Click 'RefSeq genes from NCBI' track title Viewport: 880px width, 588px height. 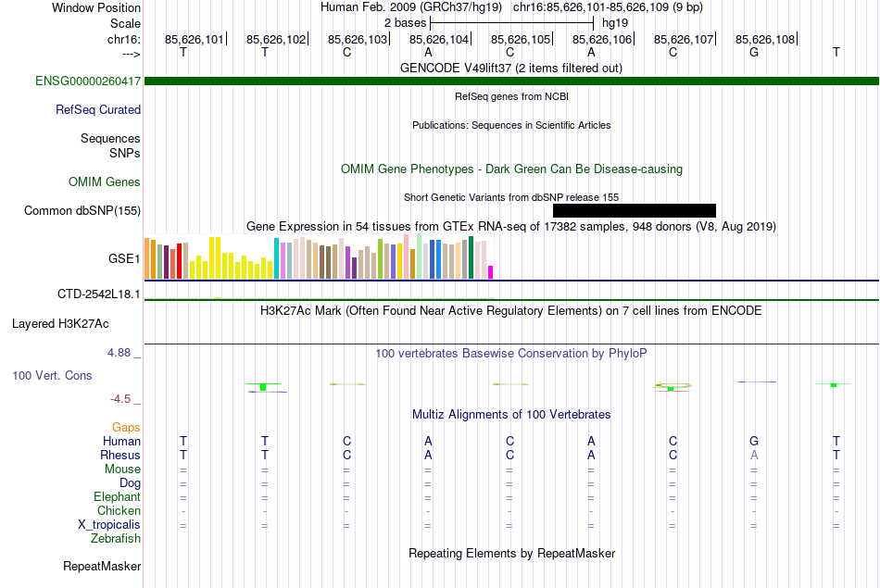pos(511,96)
